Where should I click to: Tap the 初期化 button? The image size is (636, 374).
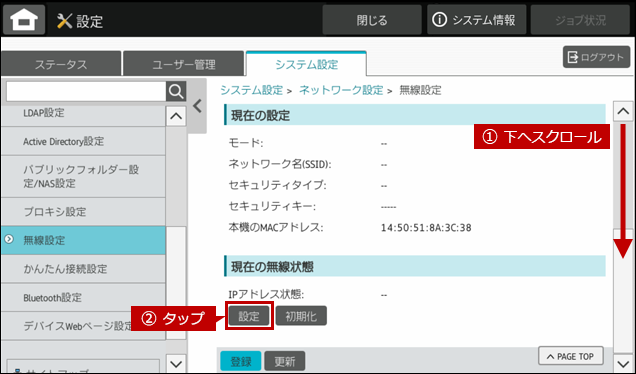301,316
